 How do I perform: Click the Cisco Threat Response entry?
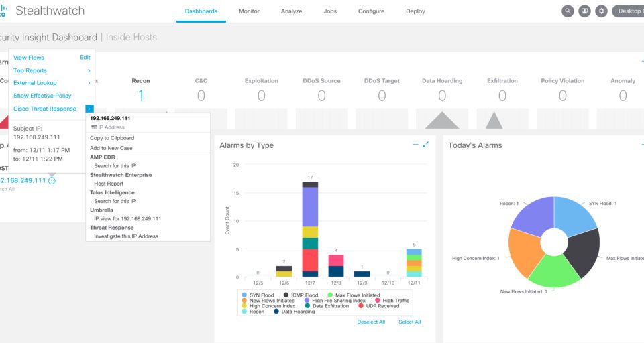(x=45, y=109)
